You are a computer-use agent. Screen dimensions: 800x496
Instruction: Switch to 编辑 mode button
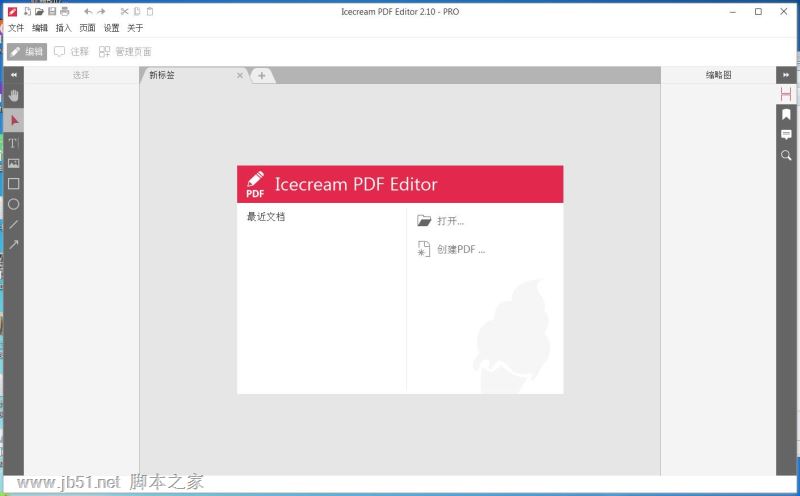(x=27, y=52)
